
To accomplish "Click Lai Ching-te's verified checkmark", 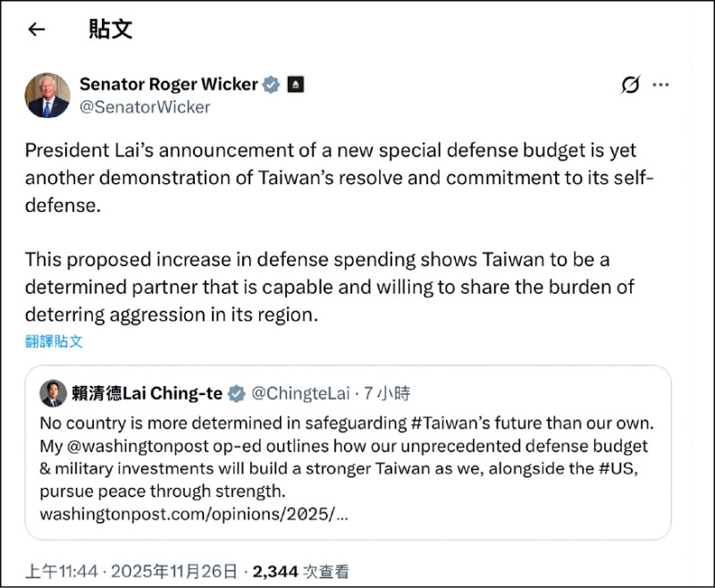I will click(236, 393).
